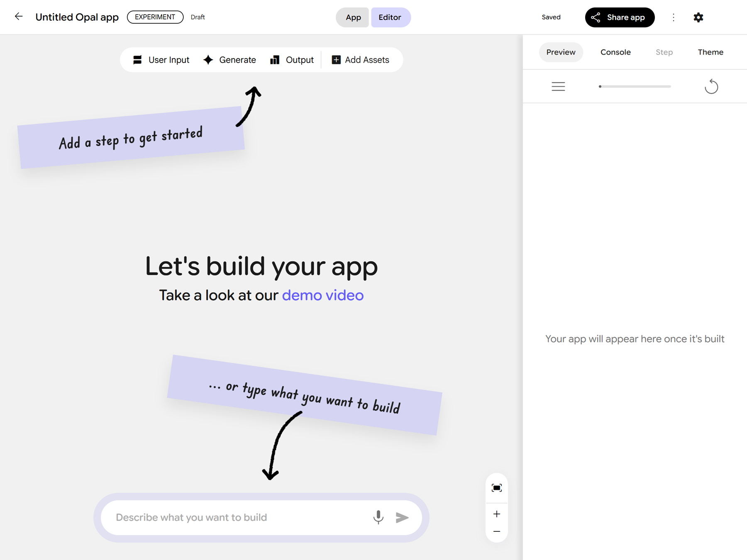The image size is (747, 560).
Task: Open the settings gear icon
Action: pos(698,17)
